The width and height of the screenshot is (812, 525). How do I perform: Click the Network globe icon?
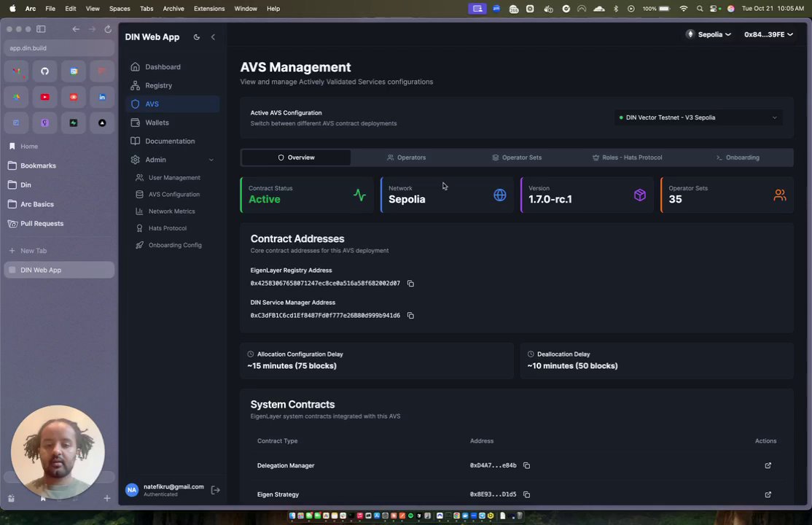[500, 195]
